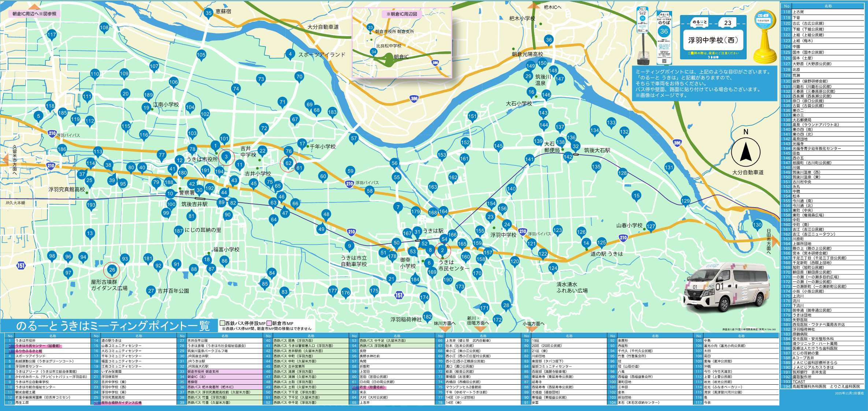Click the pink 朝倉IC周辺へ※図参照 label

[34, 14]
